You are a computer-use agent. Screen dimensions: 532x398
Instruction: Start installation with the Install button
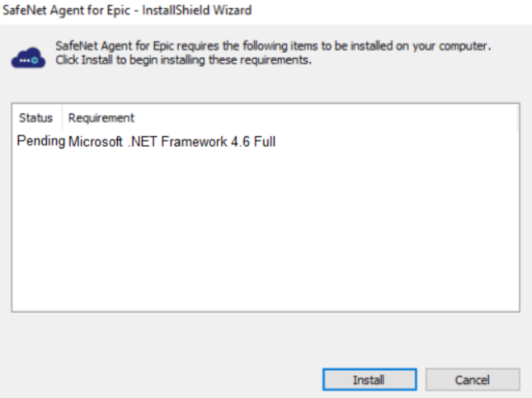(x=370, y=380)
